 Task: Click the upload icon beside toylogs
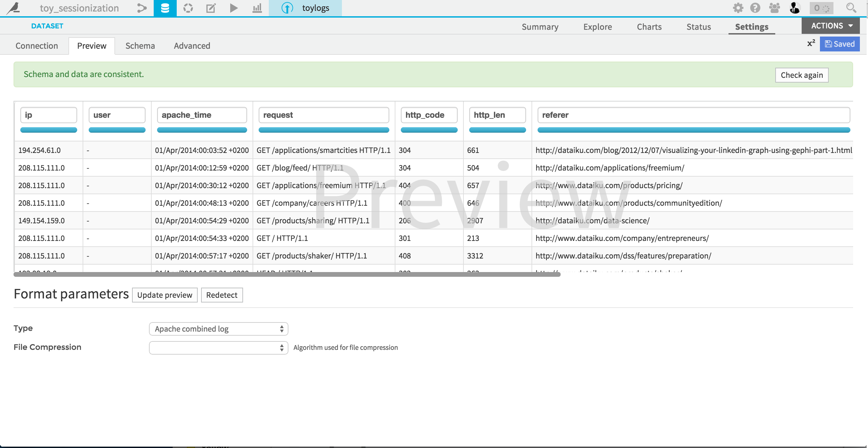pos(287,8)
